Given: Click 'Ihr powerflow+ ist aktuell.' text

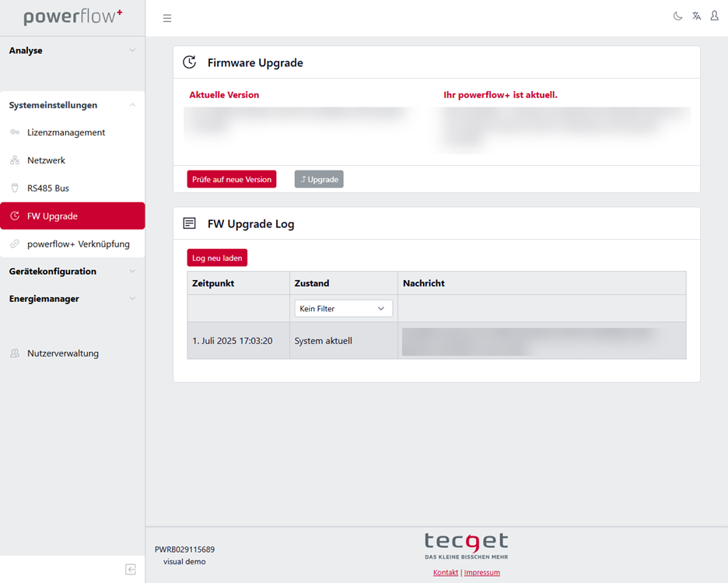Looking at the screenshot, I should [x=501, y=95].
